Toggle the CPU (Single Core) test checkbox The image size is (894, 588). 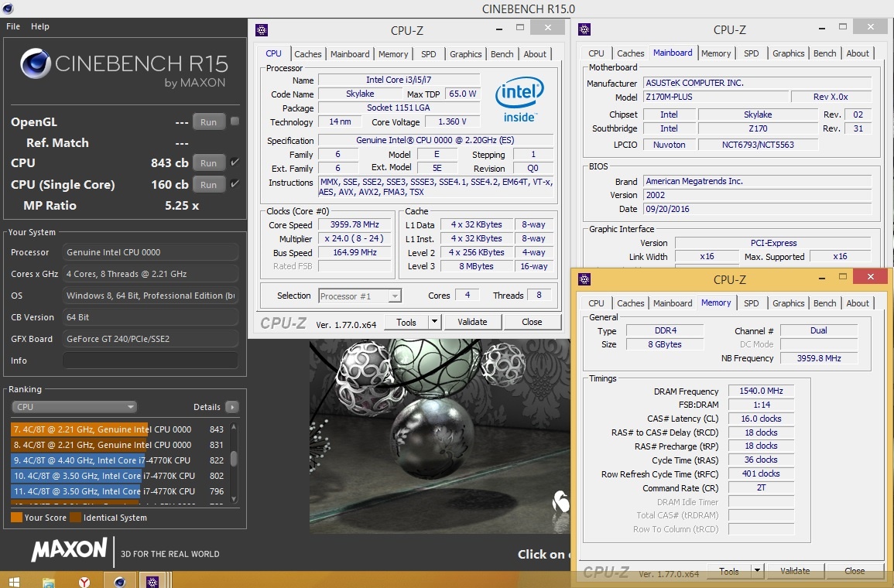click(x=235, y=184)
